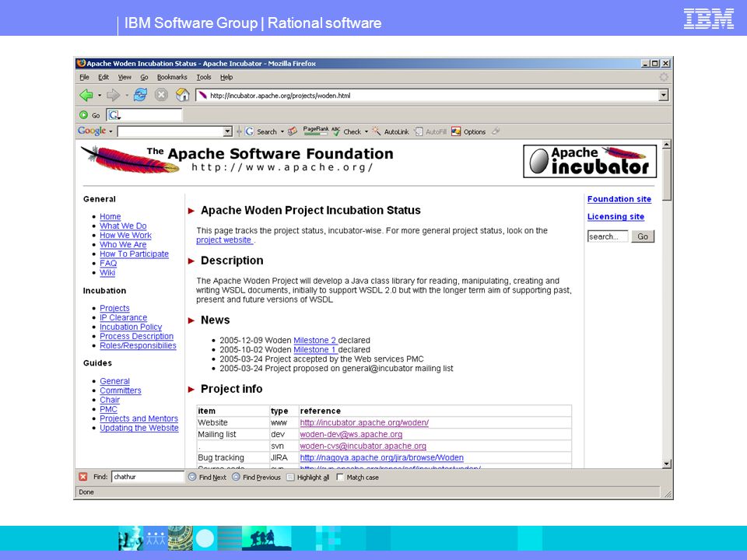Reload the page with the refresh icon
The width and height of the screenshot is (747, 560).
(140, 95)
